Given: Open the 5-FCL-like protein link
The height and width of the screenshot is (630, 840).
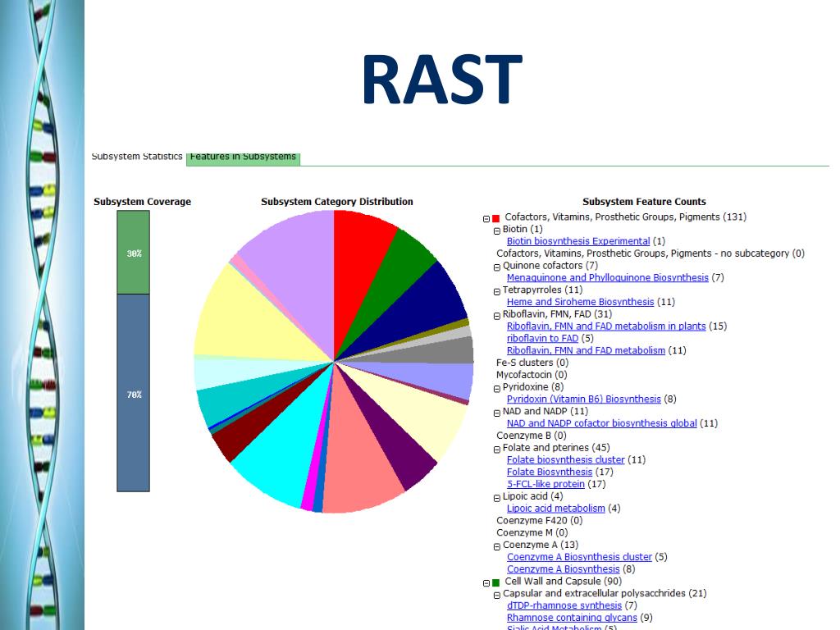Looking at the screenshot, I should [546, 484].
